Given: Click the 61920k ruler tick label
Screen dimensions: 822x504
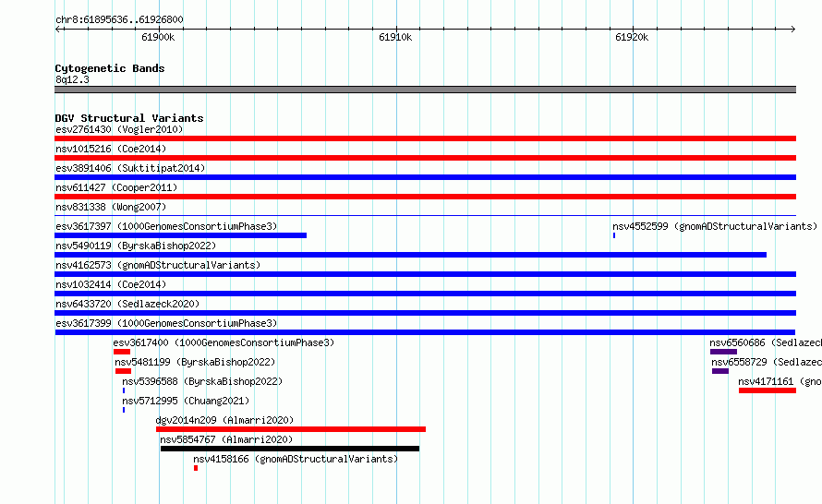Looking at the screenshot, I should pos(632,37).
